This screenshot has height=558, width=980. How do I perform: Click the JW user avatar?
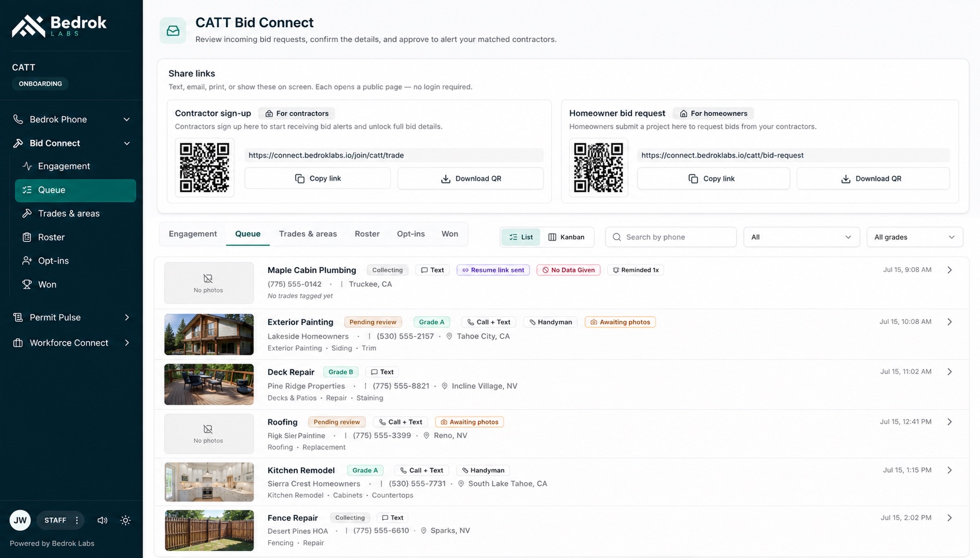pyautogui.click(x=20, y=520)
